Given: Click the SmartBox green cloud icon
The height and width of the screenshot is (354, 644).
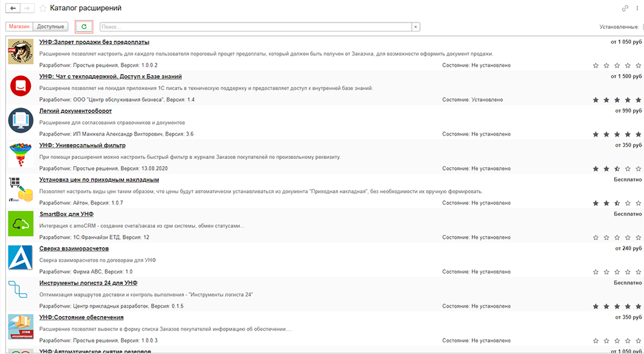Looking at the screenshot, I should coord(20,223).
